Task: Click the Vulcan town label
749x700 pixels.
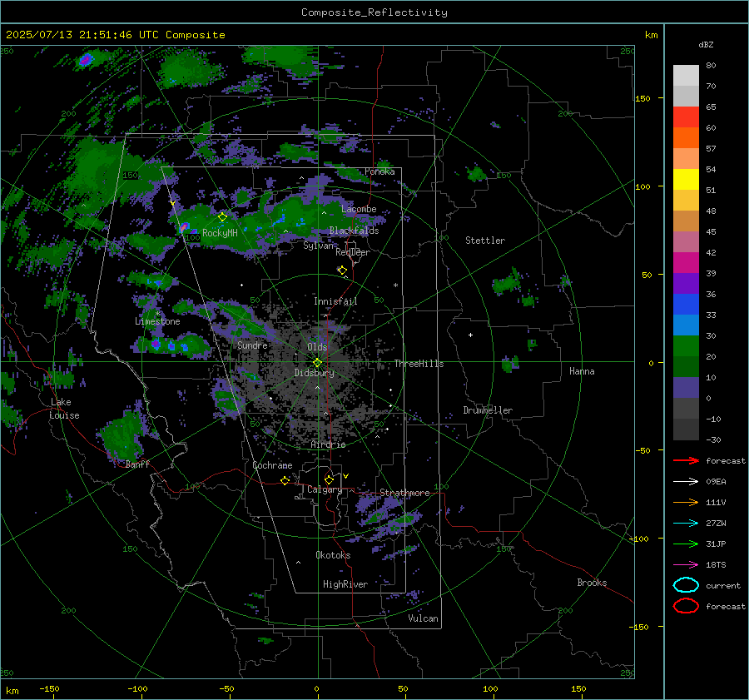Action: (423, 618)
